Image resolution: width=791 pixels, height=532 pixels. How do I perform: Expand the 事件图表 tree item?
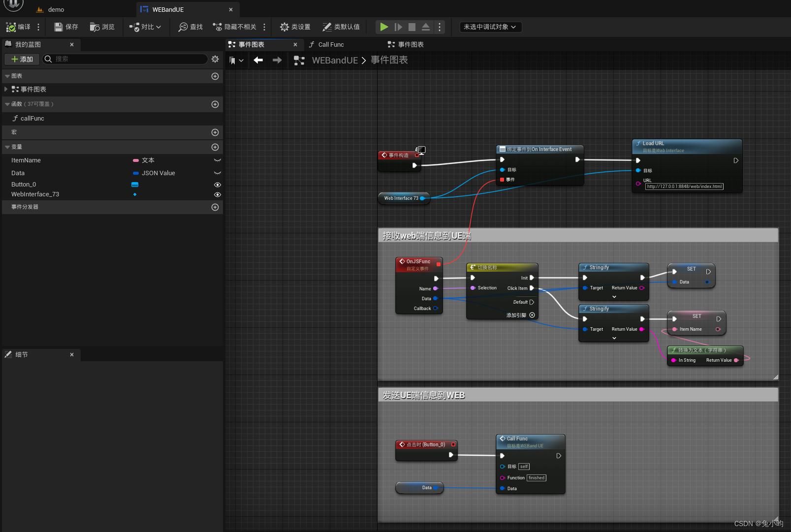point(6,89)
